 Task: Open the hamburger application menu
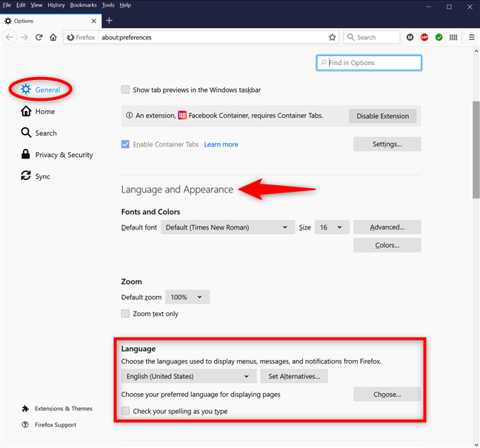471,37
